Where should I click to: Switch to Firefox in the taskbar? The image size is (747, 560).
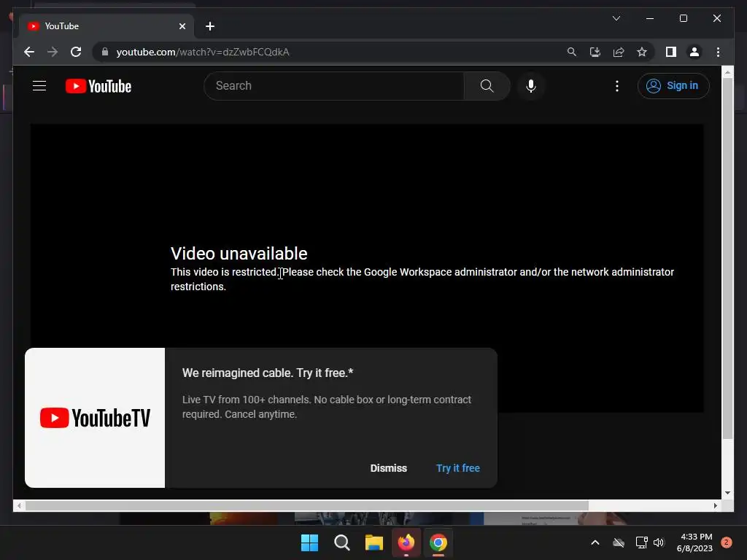point(406,542)
